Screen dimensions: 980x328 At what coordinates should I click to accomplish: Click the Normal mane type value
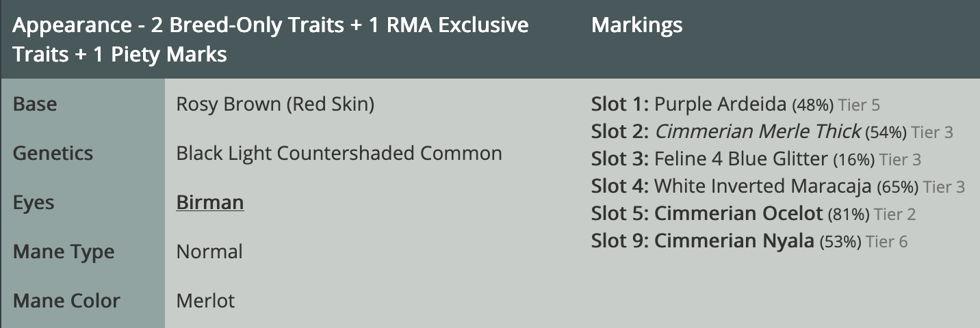pyautogui.click(x=209, y=251)
